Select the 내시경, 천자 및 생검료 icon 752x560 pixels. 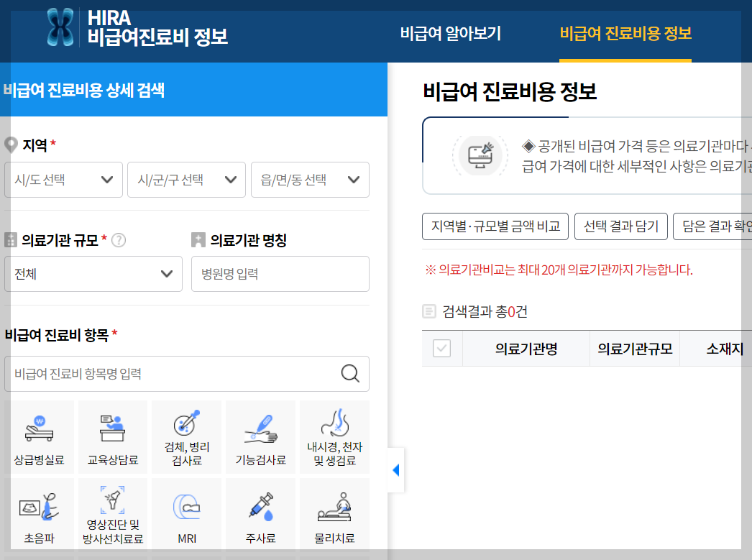[x=334, y=436]
